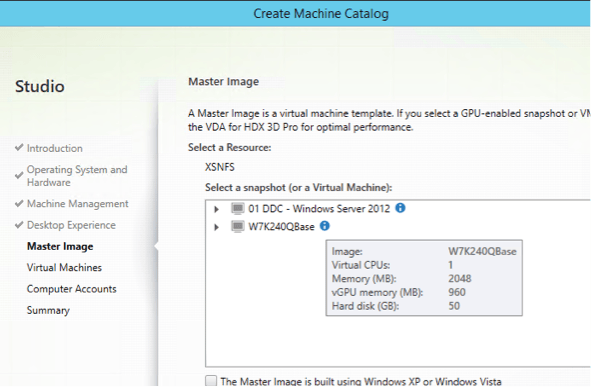Image resolution: width=591 pixels, height=387 pixels.
Task: Select the 01 DDC virtual machine computer icon
Action: [x=238, y=208]
